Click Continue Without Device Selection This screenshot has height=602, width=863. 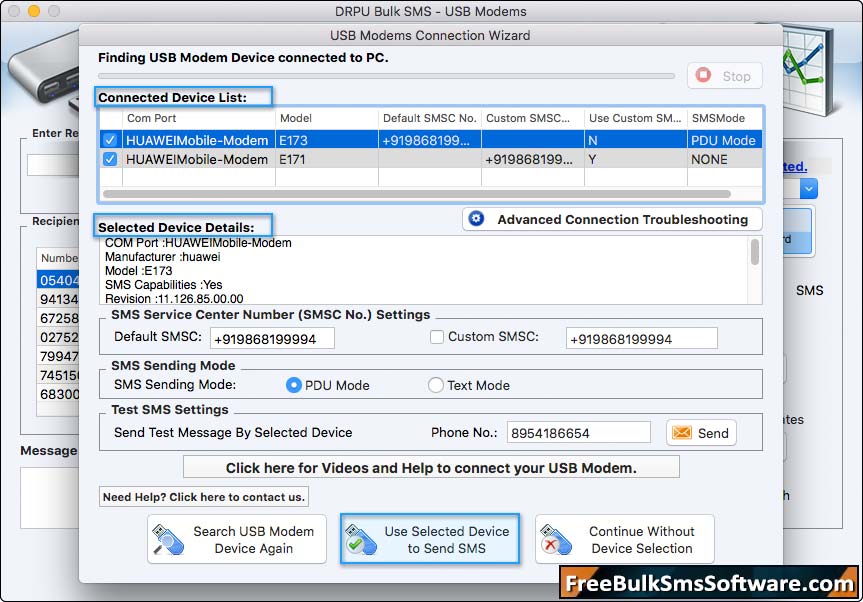click(x=625, y=539)
